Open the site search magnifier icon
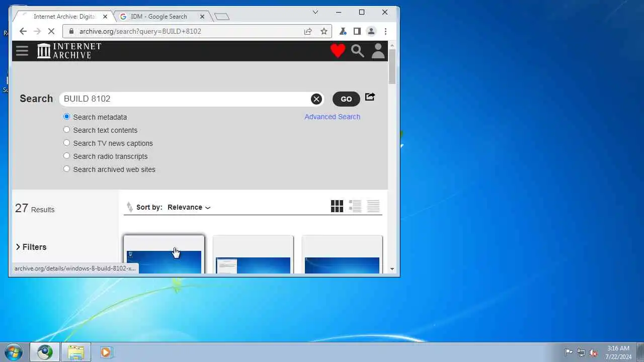The image size is (644, 362). click(x=358, y=51)
